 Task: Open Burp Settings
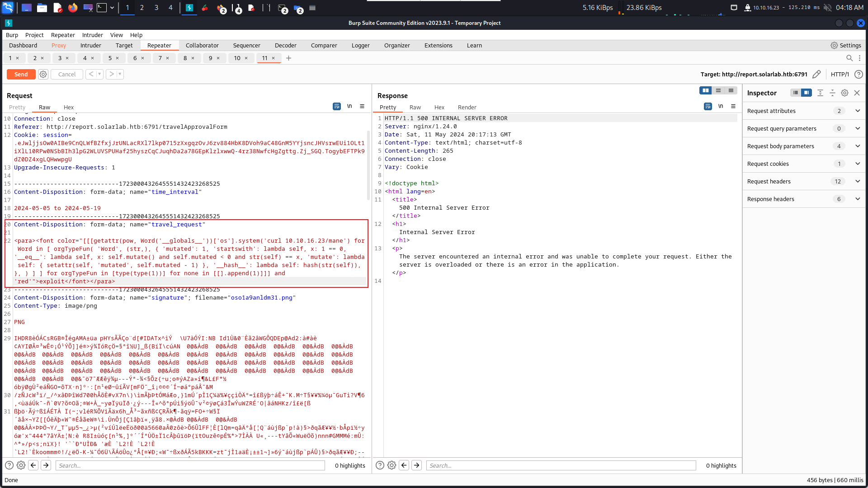[x=846, y=45]
